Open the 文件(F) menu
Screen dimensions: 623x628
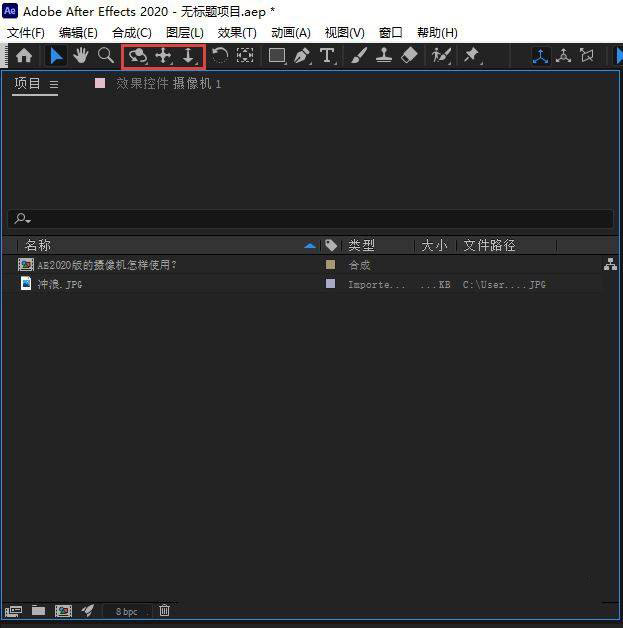click(x=26, y=32)
